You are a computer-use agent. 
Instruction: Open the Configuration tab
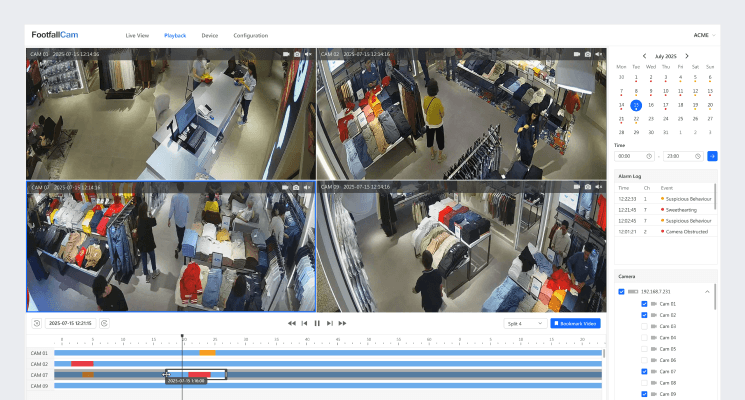click(250, 36)
